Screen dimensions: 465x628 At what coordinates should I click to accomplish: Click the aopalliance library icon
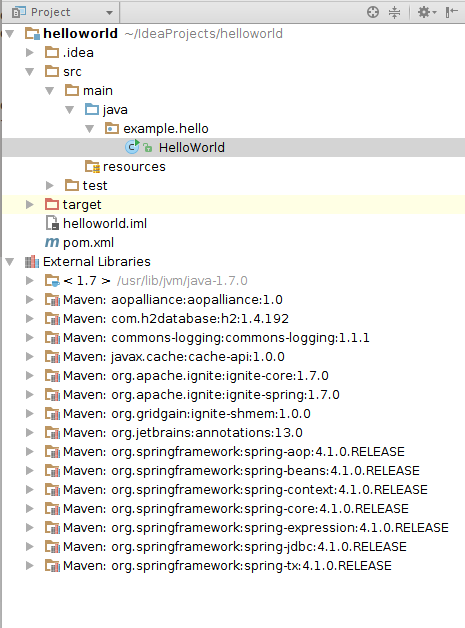[52, 300]
